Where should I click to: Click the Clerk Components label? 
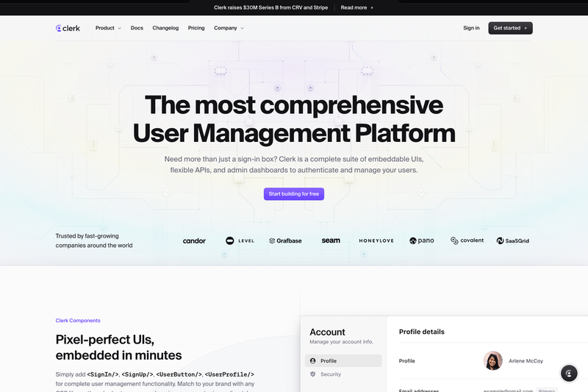pos(78,321)
